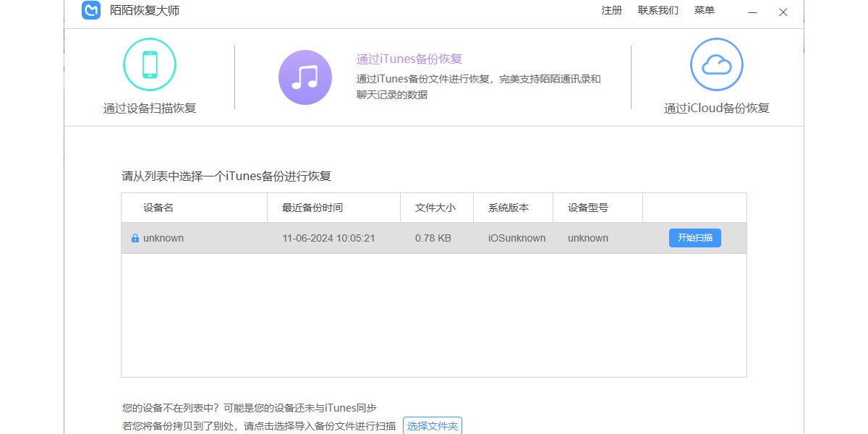Select the music note iTunes backup icon
The width and height of the screenshot is (868, 434).
tap(305, 77)
